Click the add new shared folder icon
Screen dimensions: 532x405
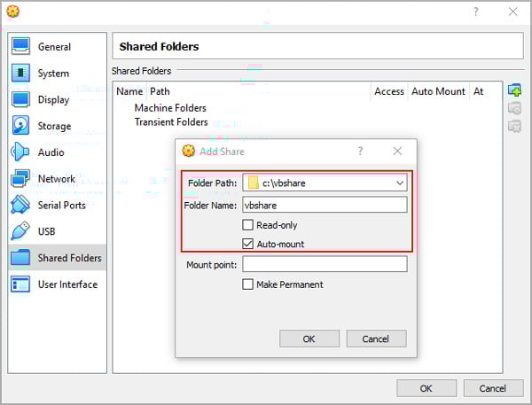[x=514, y=90]
